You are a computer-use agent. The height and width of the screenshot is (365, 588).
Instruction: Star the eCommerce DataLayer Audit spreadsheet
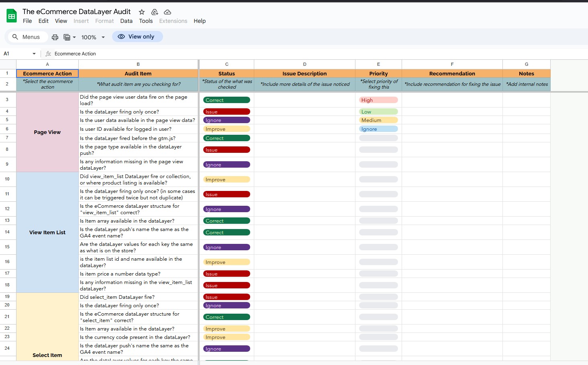(141, 12)
